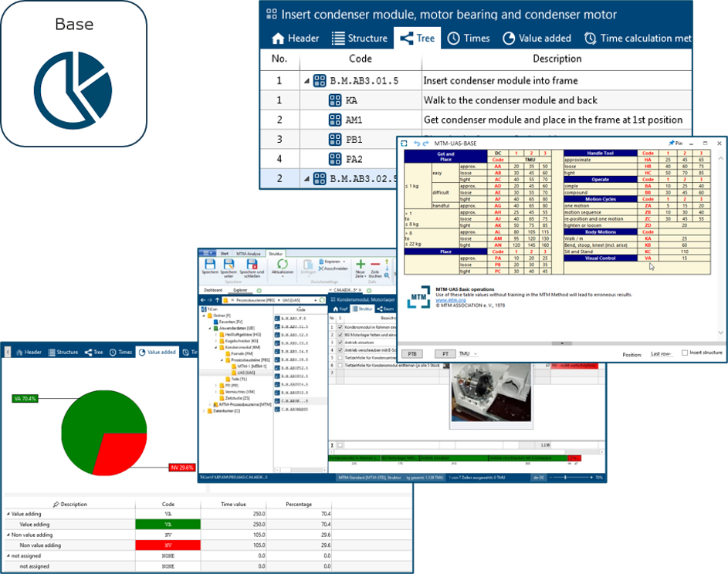This screenshot has height=574, width=728.
Task: Click the Speichern unter icon
Action: [x=229, y=265]
